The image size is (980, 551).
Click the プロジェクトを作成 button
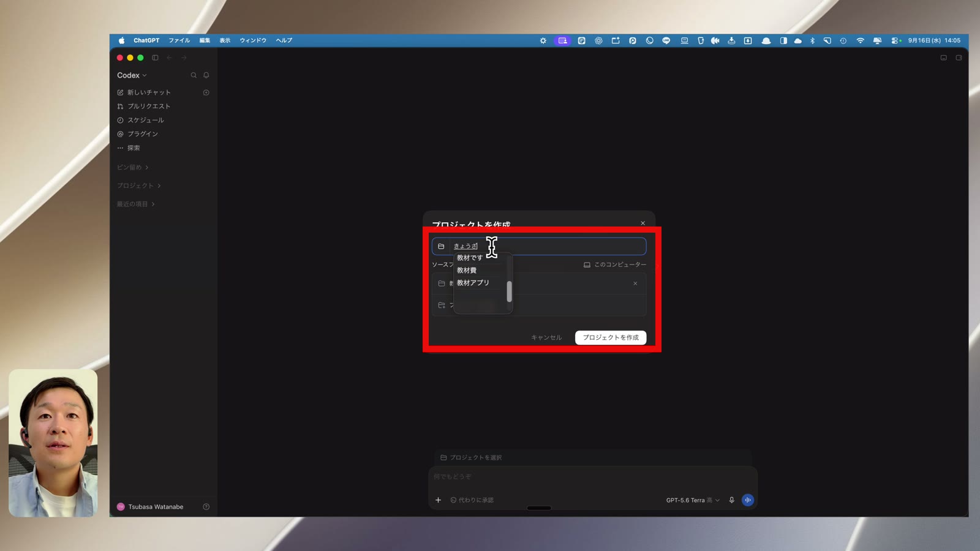(x=611, y=337)
